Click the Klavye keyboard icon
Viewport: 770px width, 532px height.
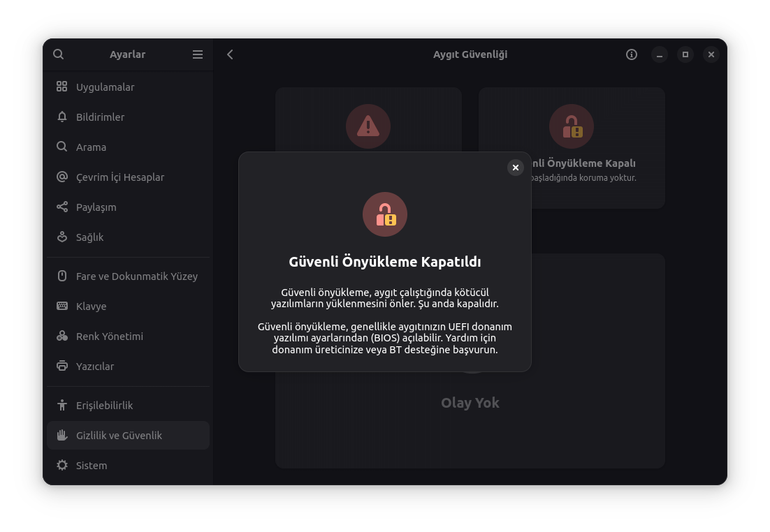[62, 306]
